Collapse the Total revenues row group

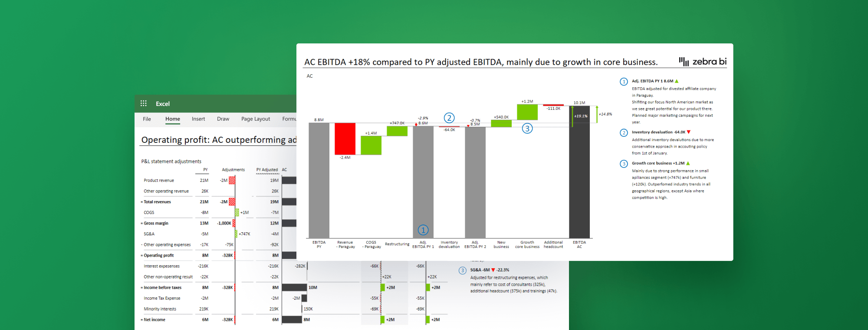coord(142,202)
